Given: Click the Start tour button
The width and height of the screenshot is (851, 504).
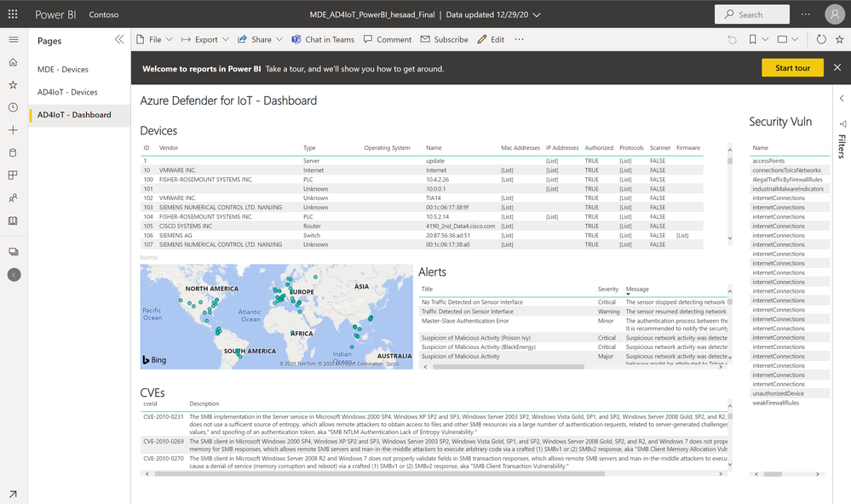Looking at the screenshot, I should pyautogui.click(x=792, y=68).
